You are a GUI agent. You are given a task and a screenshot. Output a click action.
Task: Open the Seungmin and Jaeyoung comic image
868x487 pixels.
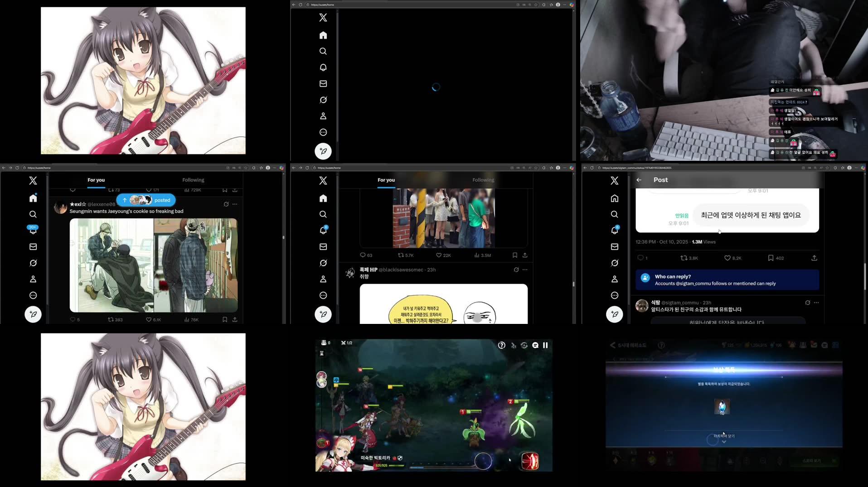coord(153,265)
